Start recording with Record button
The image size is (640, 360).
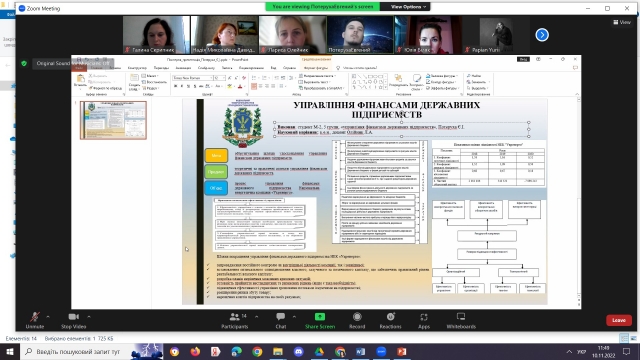tap(357, 320)
